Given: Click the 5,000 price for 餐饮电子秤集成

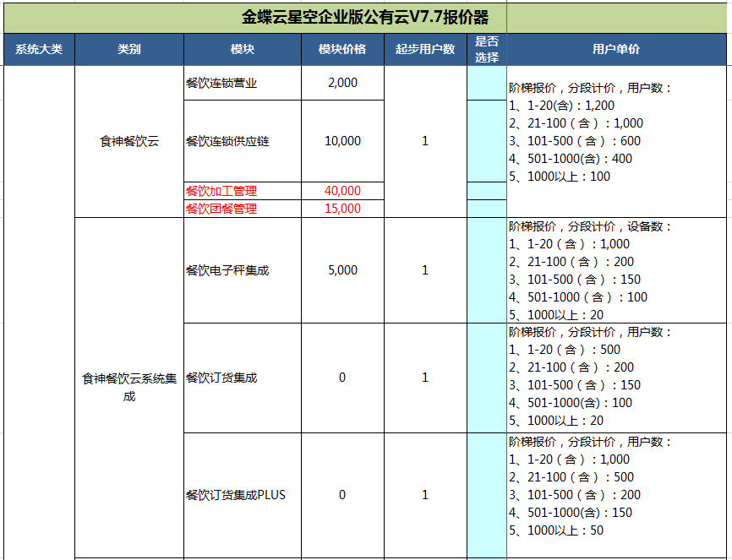Looking at the screenshot, I should pyautogui.click(x=342, y=270).
